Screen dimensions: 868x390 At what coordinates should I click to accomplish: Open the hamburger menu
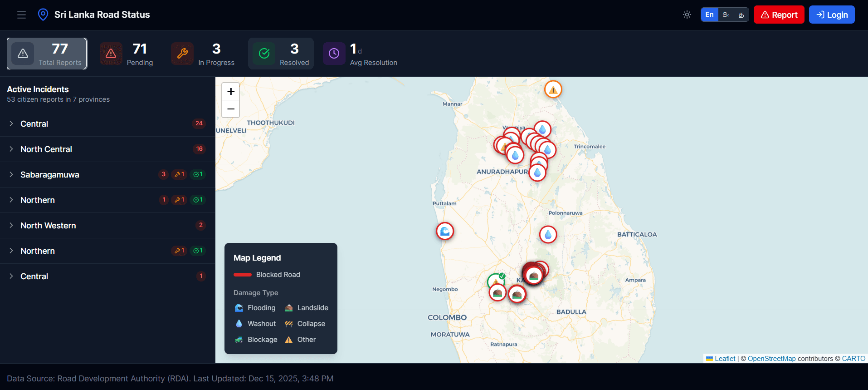click(x=21, y=15)
